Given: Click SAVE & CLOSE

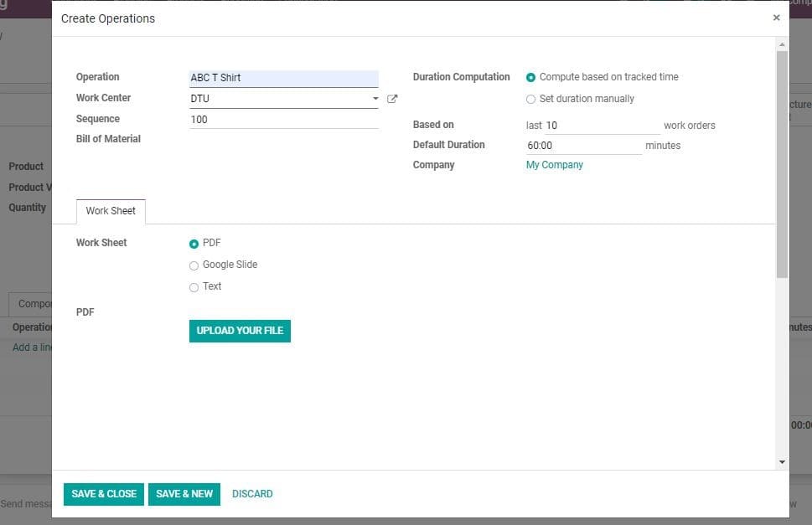Looking at the screenshot, I should click(x=103, y=494).
